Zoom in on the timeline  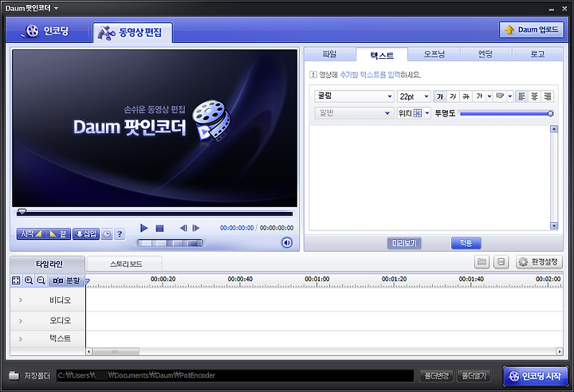click(29, 280)
